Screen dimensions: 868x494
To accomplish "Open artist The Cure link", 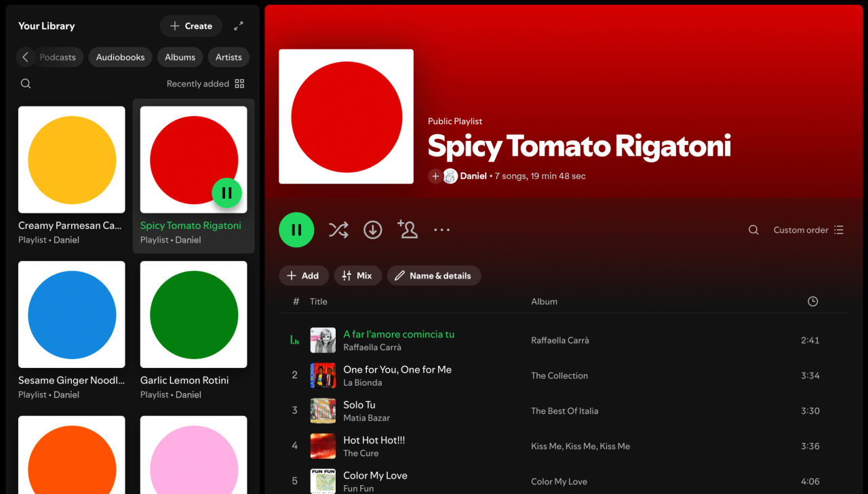I will click(x=361, y=453).
